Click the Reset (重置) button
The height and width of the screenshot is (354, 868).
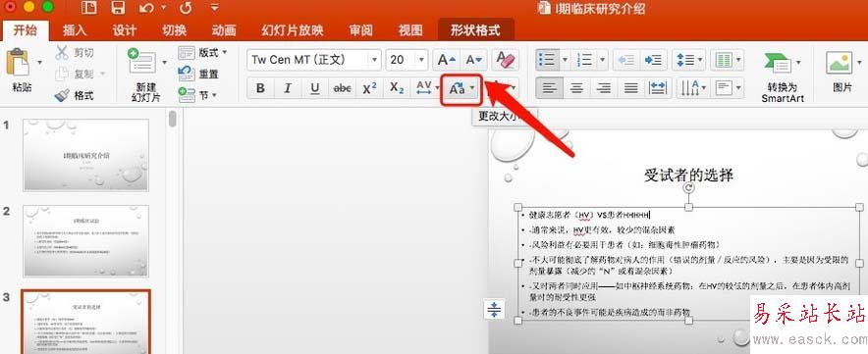(x=198, y=74)
